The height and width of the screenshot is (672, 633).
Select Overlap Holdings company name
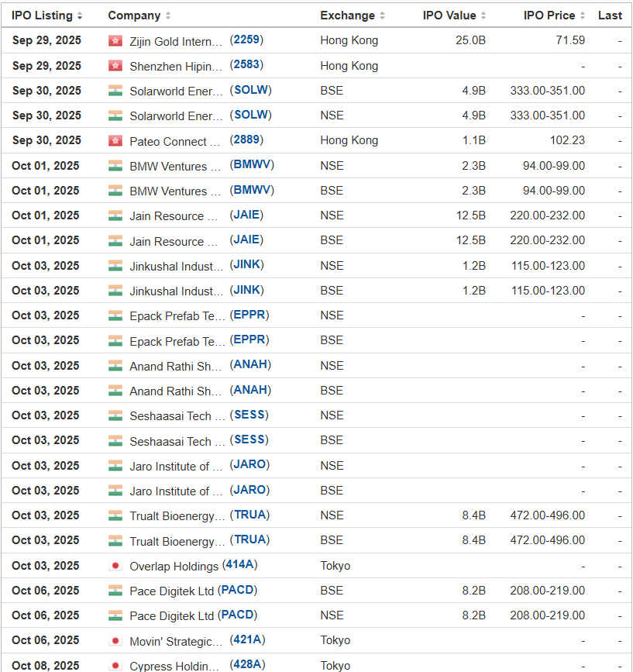tap(174, 567)
